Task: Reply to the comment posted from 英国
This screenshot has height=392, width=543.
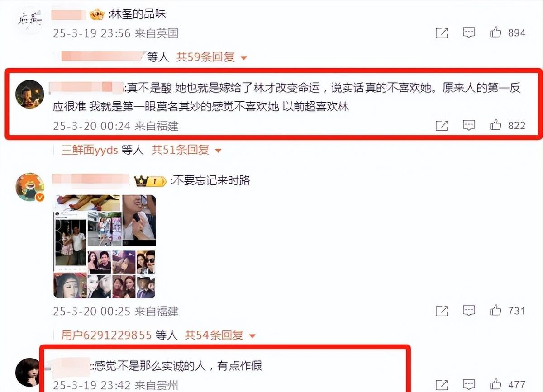Action: pyautogui.click(x=469, y=33)
